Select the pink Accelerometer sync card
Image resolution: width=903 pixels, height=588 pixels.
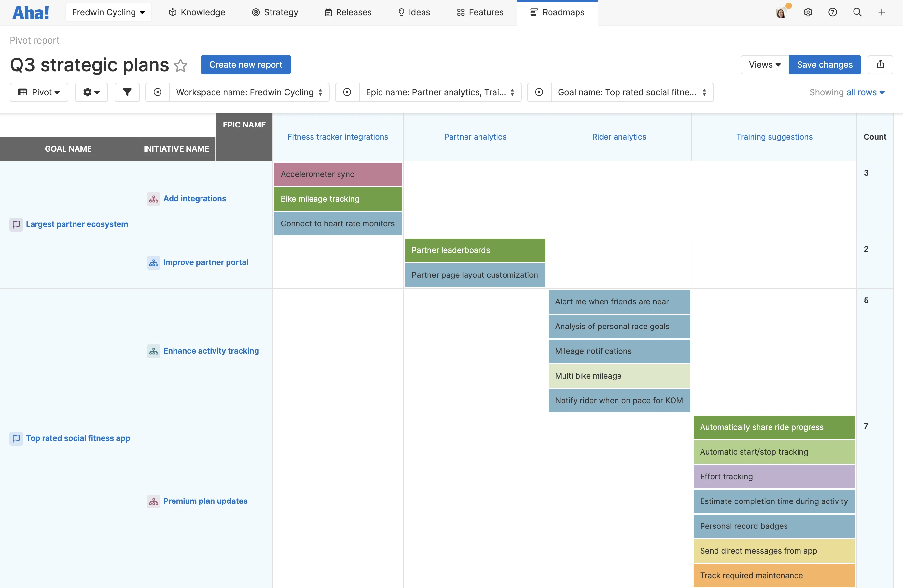338,174
